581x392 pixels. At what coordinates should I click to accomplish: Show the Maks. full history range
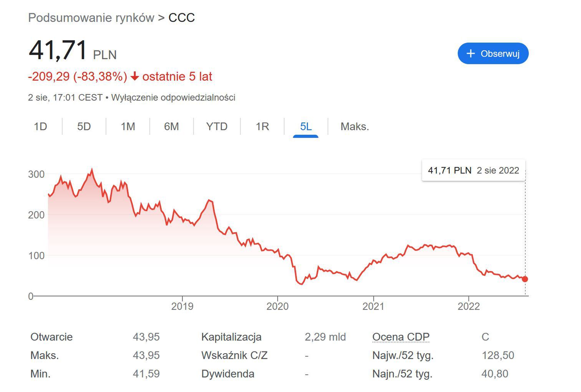point(354,126)
